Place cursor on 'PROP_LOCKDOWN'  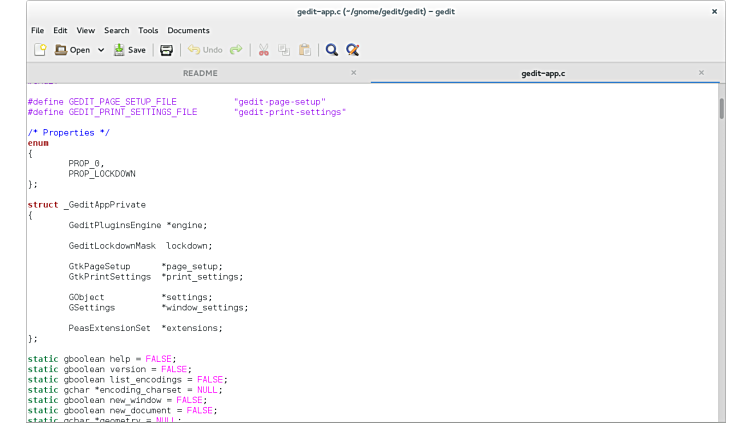102,174
